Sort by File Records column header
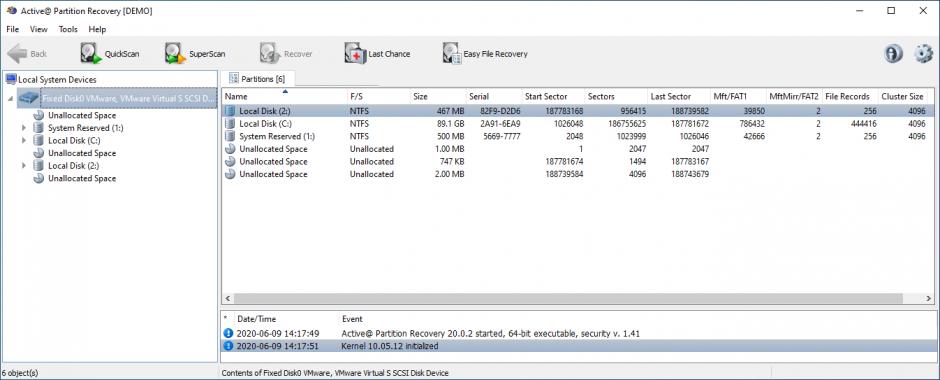The width and height of the screenshot is (940, 380). [x=849, y=96]
